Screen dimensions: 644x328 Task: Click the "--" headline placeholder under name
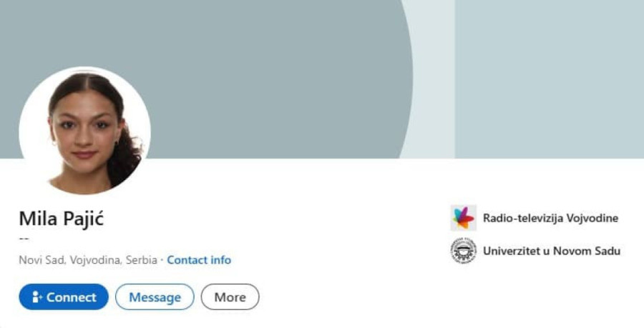24,238
